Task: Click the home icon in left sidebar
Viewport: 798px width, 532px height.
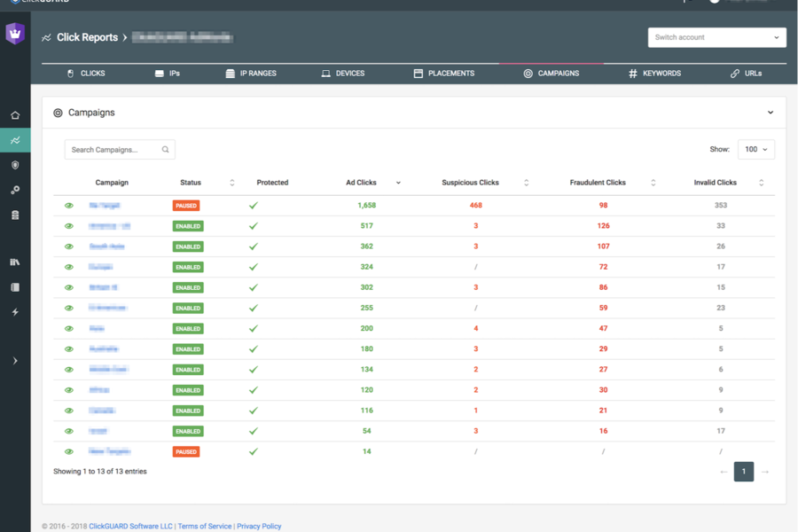Action: tap(15, 115)
